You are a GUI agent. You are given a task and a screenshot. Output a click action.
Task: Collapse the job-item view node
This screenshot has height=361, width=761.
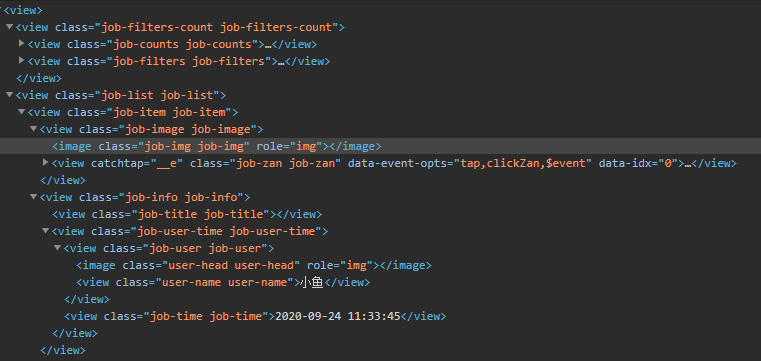[21, 112]
